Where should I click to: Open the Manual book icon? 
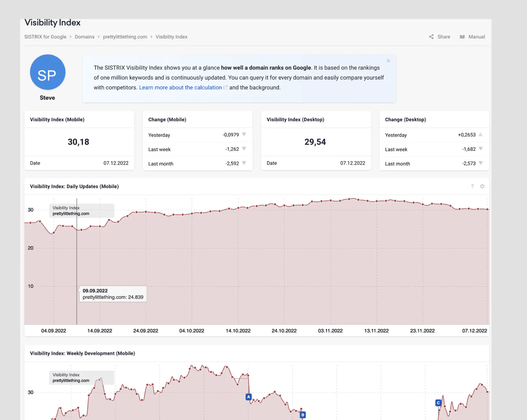tap(463, 37)
